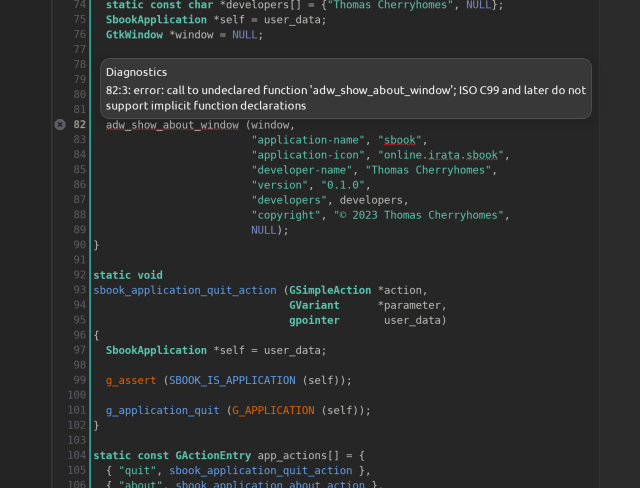This screenshot has height=488, width=640.
Task: Click SbookApplication on line 97
Action: point(156,350)
